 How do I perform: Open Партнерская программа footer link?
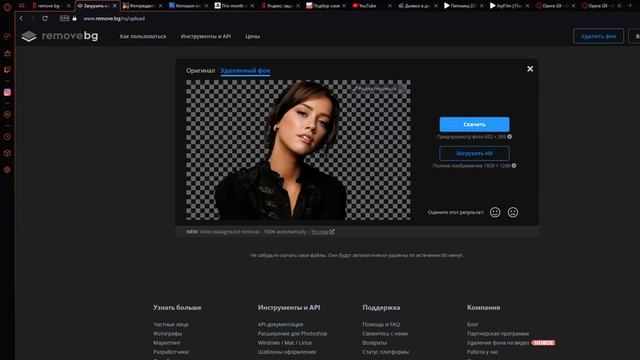[x=498, y=333]
